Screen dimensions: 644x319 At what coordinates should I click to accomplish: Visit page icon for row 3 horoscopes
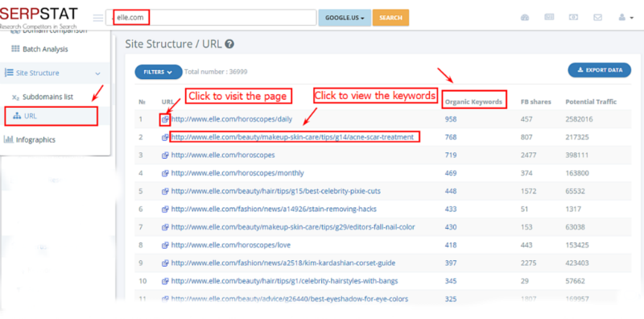165,155
